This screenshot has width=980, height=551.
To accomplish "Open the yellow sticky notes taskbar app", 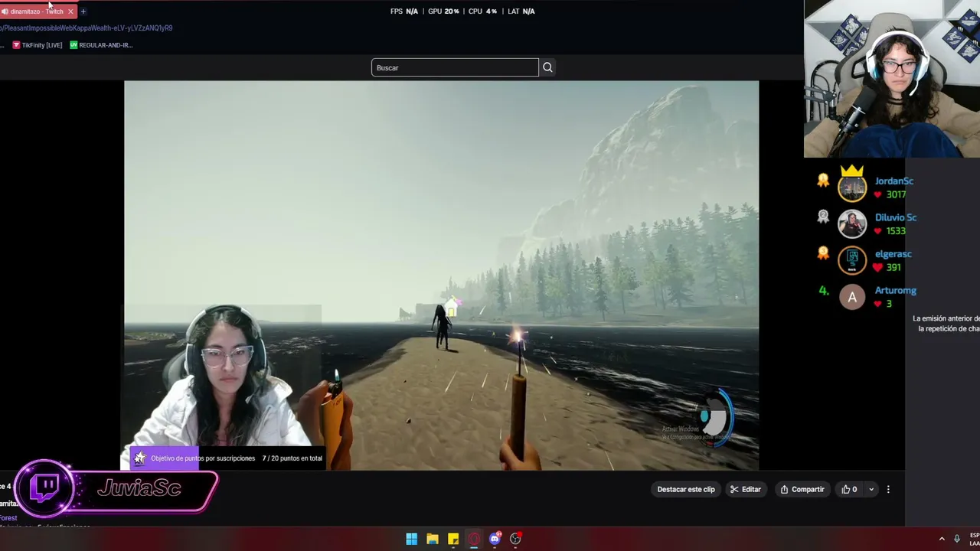I will [453, 539].
